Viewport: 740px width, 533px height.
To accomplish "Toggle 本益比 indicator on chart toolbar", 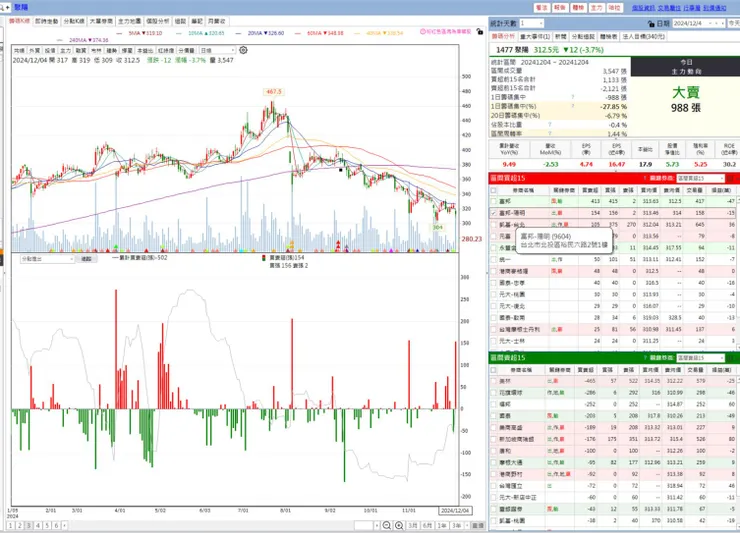I will click(x=145, y=51).
